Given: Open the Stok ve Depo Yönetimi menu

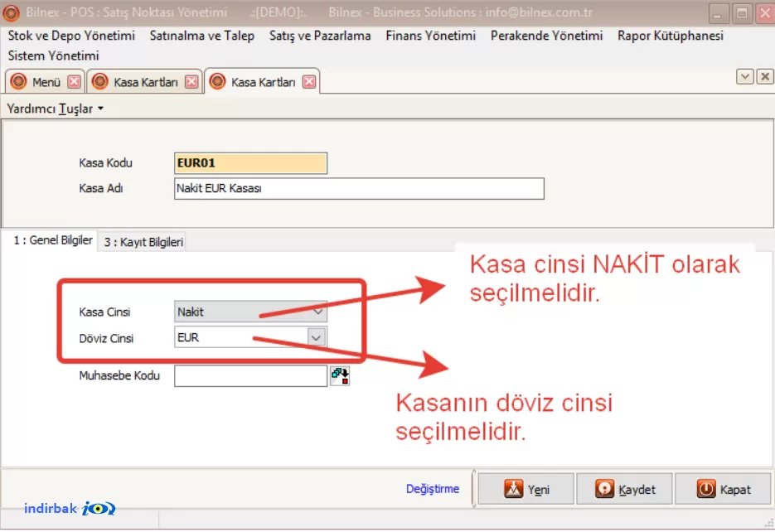Looking at the screenshot, I should tap(71, 36).
